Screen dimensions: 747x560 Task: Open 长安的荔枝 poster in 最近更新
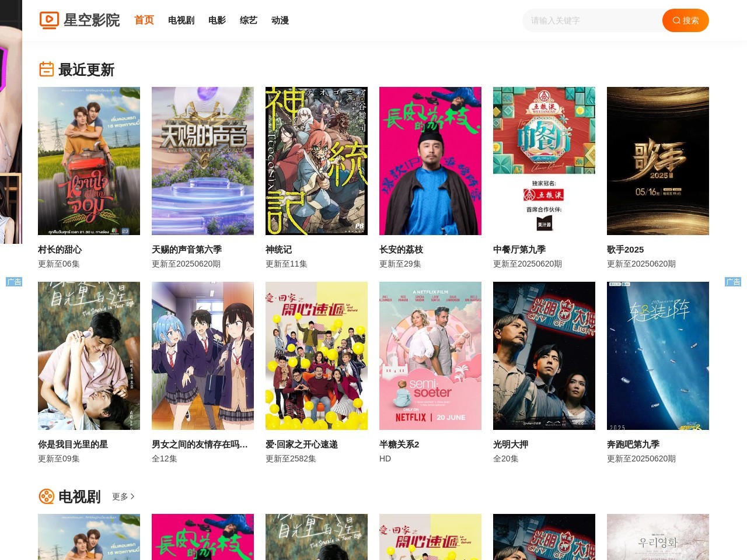[x=430, y=161]
